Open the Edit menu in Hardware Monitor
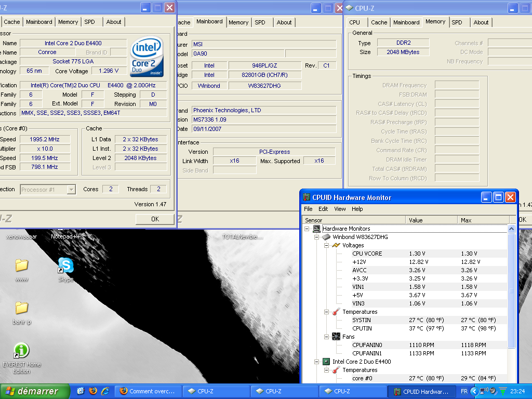This screenshot has height=399, width=532. click(x=323, y=209)
